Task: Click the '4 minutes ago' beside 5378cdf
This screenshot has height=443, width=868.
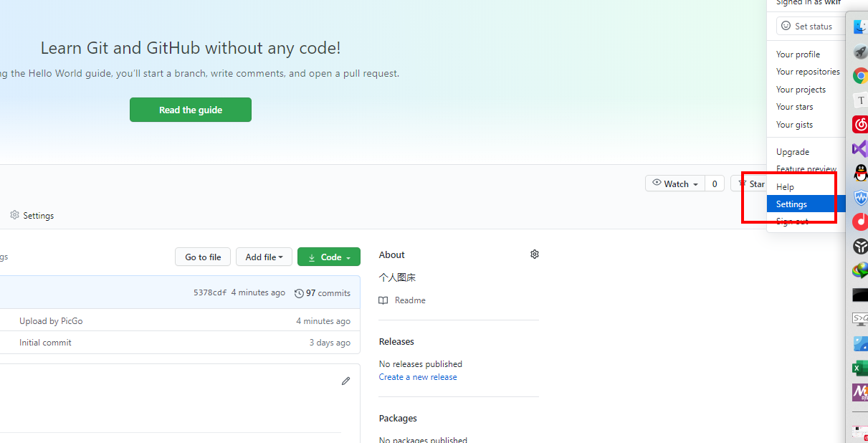Action: click(258, 293)
